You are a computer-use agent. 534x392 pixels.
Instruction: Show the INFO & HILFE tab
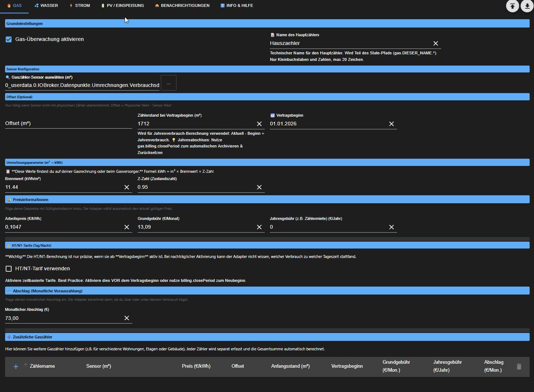(237, 6)
